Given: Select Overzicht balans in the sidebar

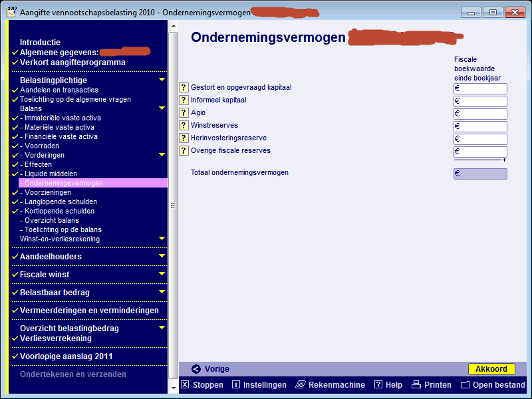Looking at the screenshot, I should pos(52,220).
